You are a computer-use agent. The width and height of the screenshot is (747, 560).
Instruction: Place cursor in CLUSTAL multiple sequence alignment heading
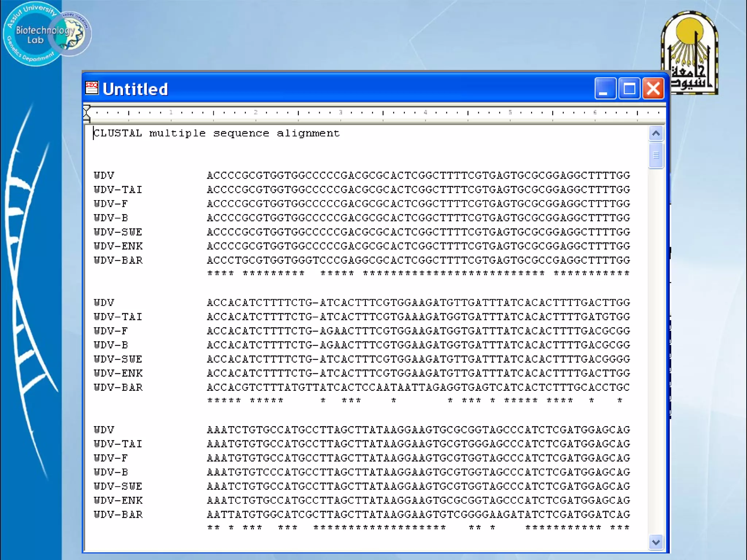click(x=216, y=133)
